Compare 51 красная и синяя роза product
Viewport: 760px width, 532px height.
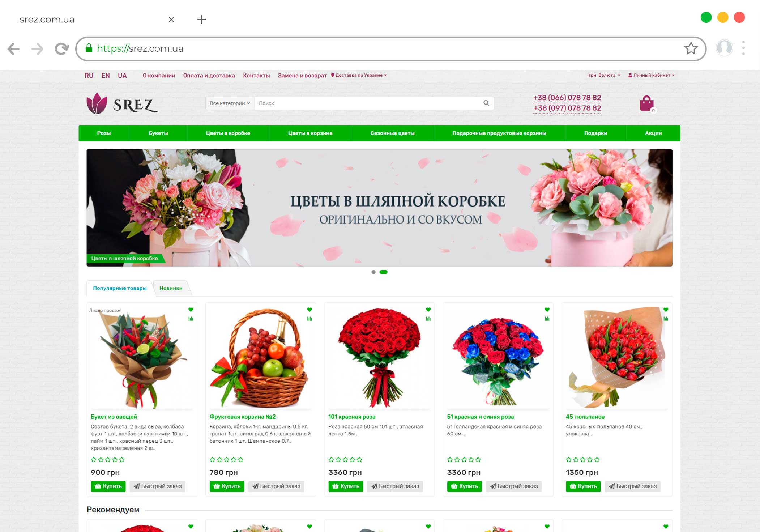[x=547, y=319]
